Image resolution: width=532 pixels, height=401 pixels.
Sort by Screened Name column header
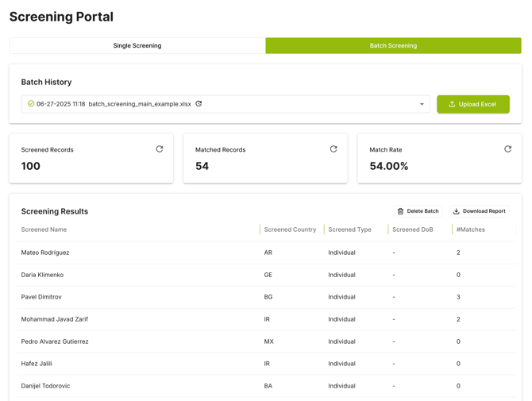[44, 229]
